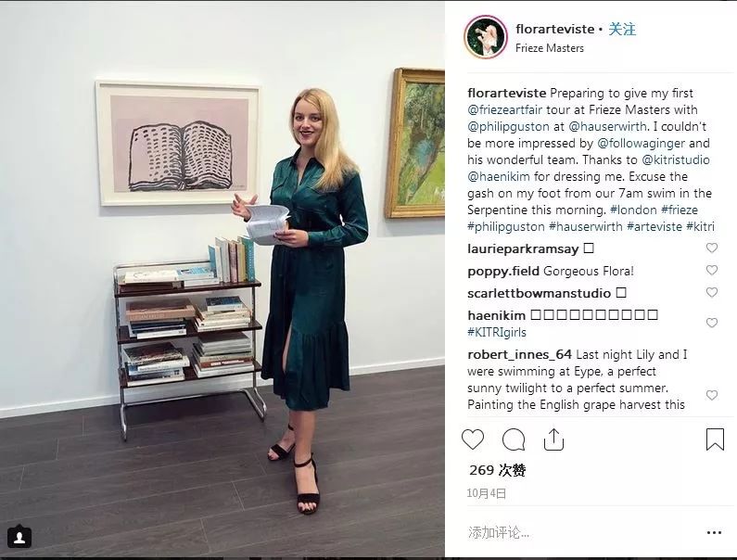
Task: Open #philipguston hashtag link
Action: pos(506,226)
